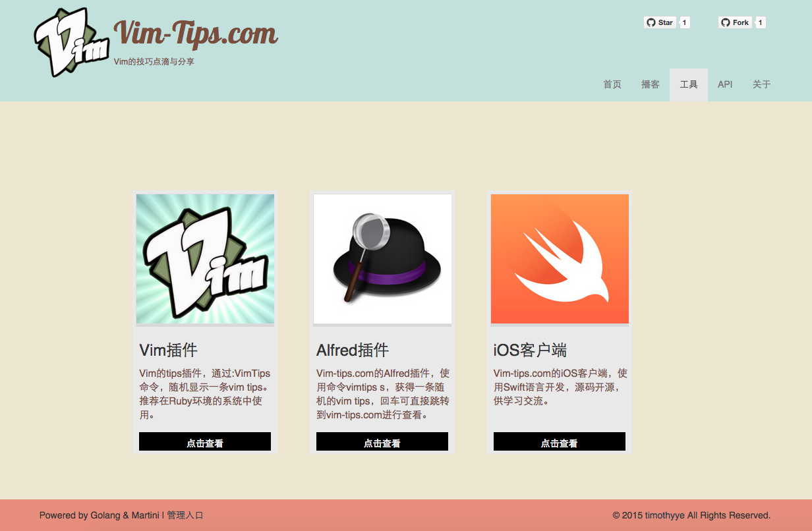Open the 关于 about page

(762, 84)
